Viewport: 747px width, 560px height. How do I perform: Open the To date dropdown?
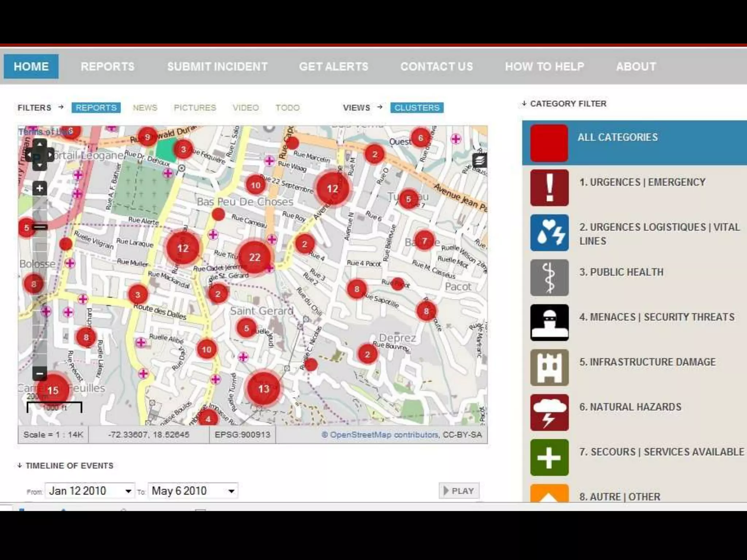[x=231, y=491]
